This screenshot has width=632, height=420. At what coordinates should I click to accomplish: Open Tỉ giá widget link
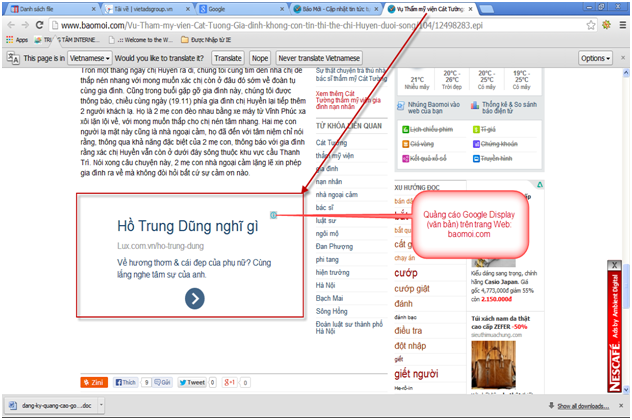[x=484, y=129]
